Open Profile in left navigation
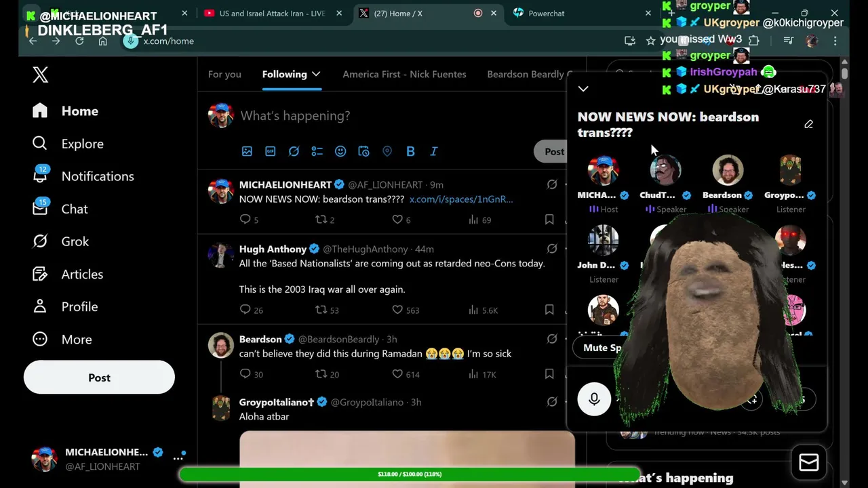The image size is (868, 488). tap(65, 306)
